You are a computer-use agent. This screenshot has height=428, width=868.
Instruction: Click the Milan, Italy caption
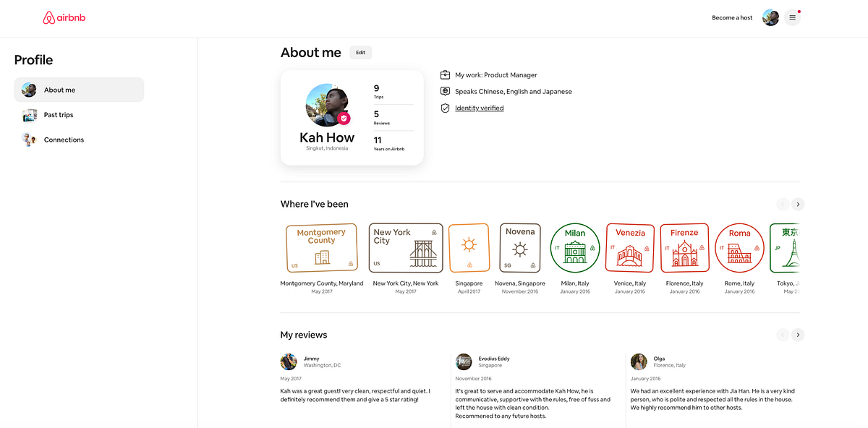[575, 283]
